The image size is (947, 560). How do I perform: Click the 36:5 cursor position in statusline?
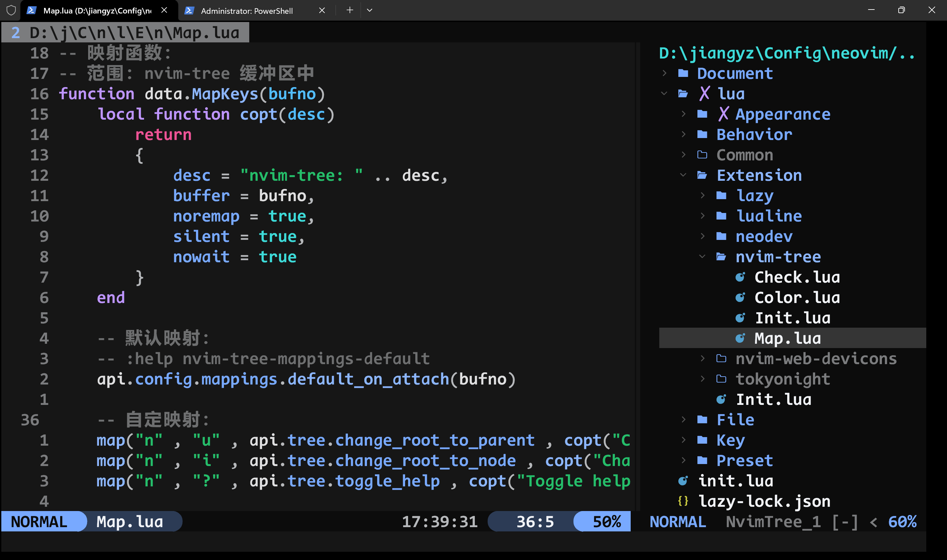[x=535, y=522]
